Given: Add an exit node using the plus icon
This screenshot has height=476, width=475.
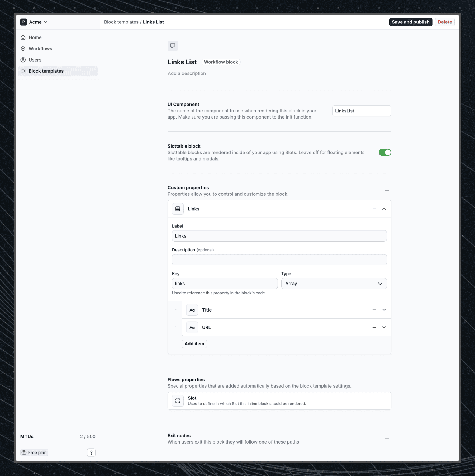Looking at the screenshot, I should (387, 439).
